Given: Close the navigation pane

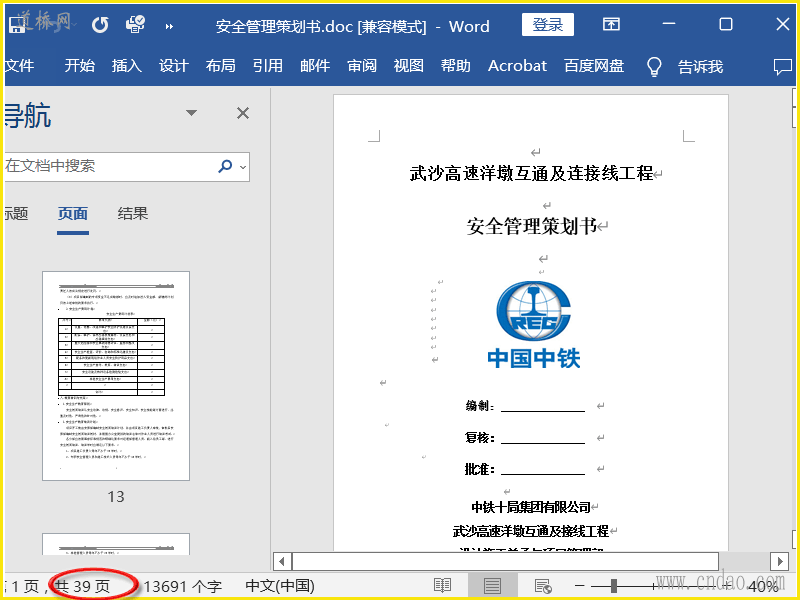Looking at the screenshot, I should [243, 113].
